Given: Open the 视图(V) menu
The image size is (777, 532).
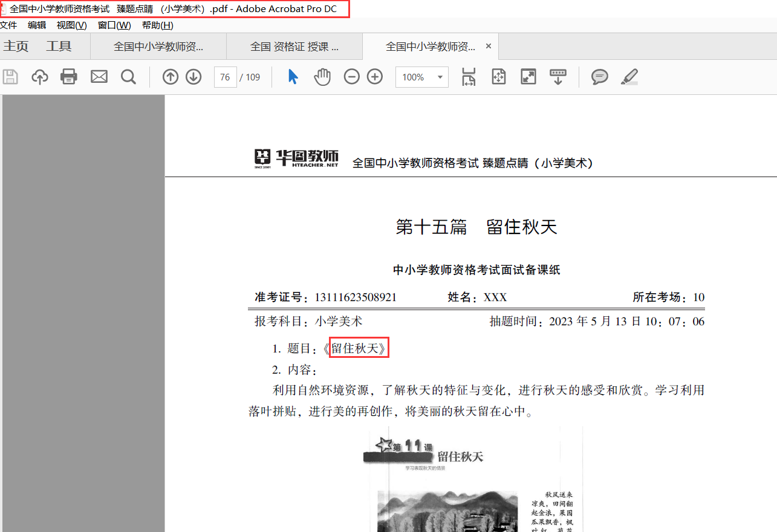Looking at the screenshot, I should click(x=71, y=25).
